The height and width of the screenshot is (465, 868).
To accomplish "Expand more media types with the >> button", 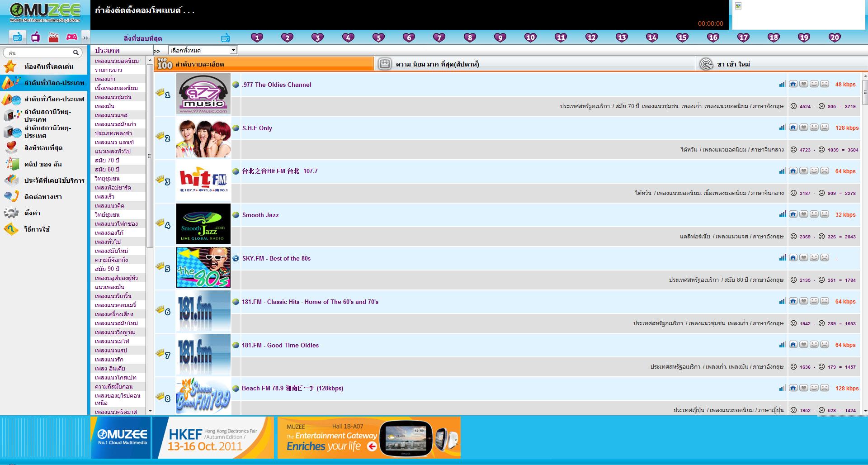I will pyautogui.click(x=85, y=38).
